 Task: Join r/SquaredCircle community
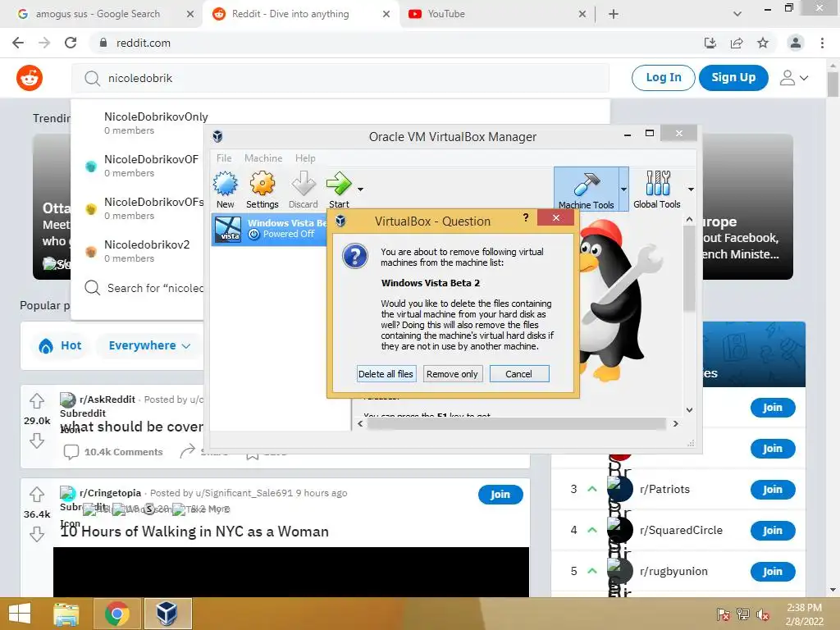(x=773, y=531)
